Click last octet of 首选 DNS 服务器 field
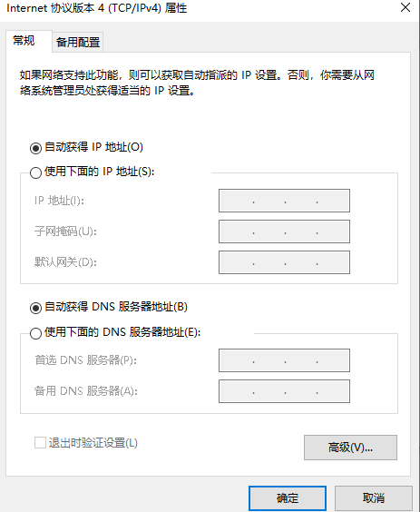The width and height of the screenshot is (420, 512). pyautogui.click(x=333, y=360)
